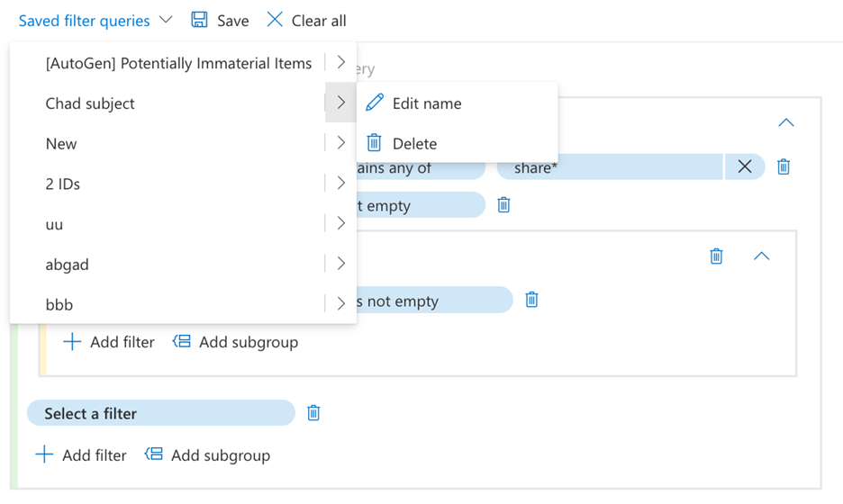Click bottom Add filter button
Screen dimensions: 843x504
pyautogui.click(x=81, y=454)
